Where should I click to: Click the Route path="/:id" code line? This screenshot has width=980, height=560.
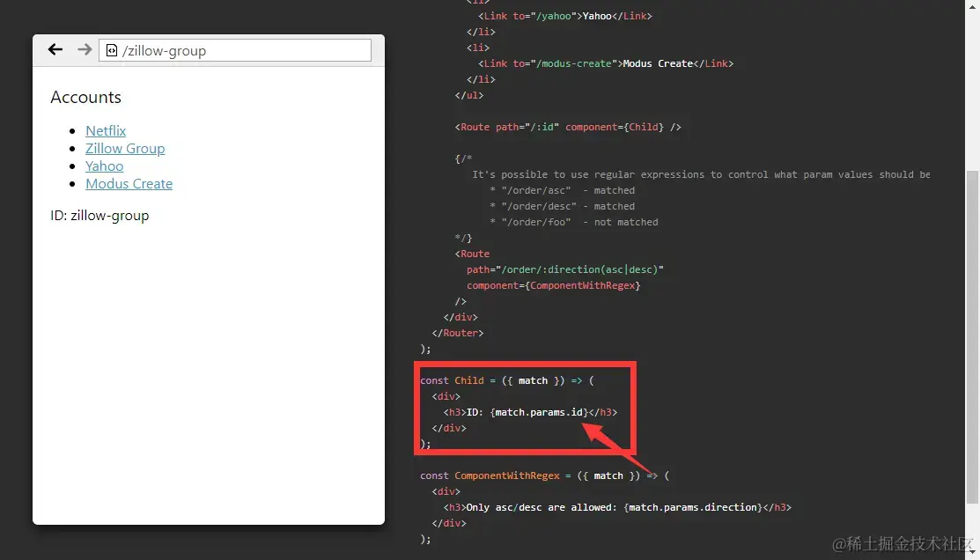tap(568, 127)
